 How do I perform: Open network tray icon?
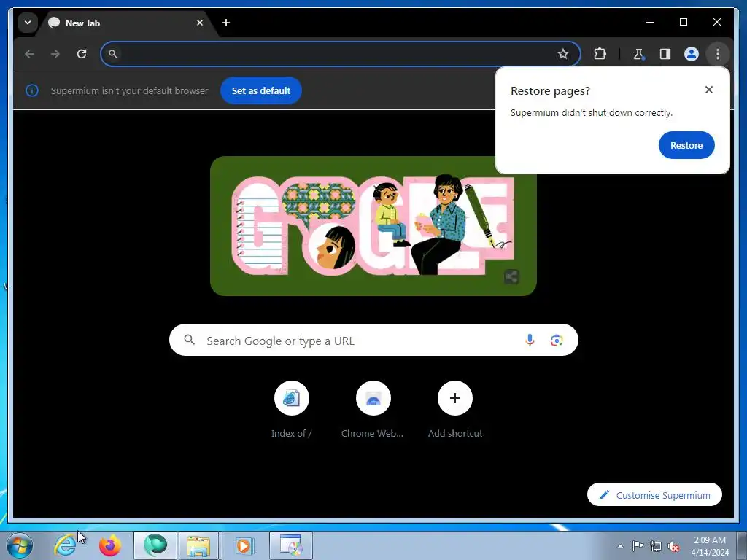click(656, 546)
